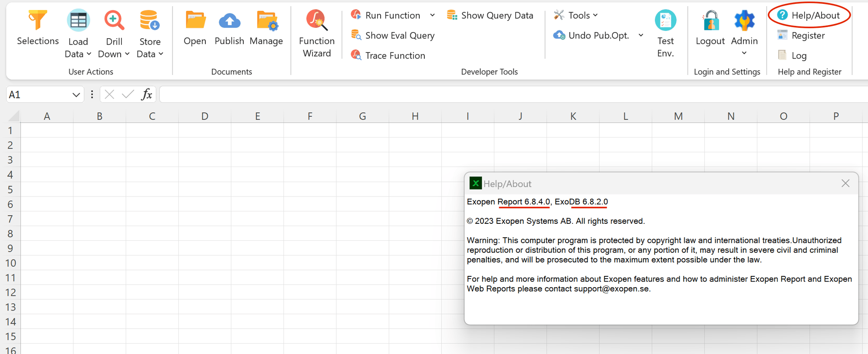Click Undo Pub.Opt. cloud button
Screen dimensions: 868x354
pyautogui.click(x=591, y=35)
